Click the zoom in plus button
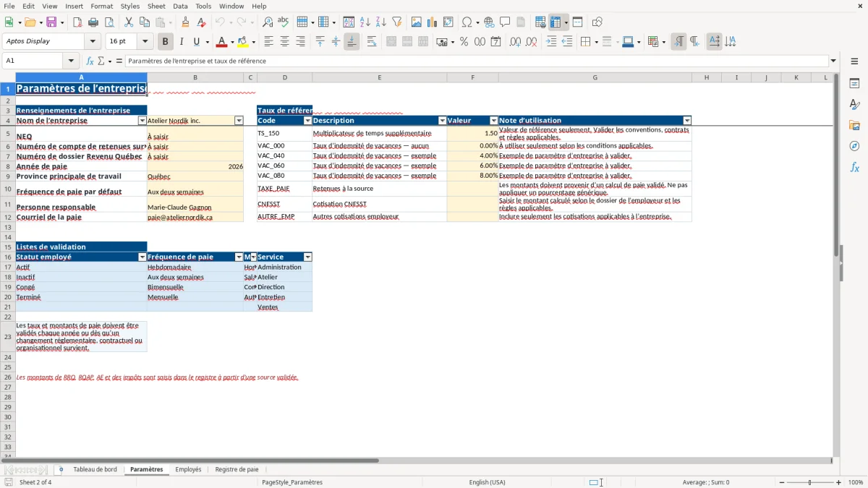This screenshot has width=868, height=488. [839, 482]
